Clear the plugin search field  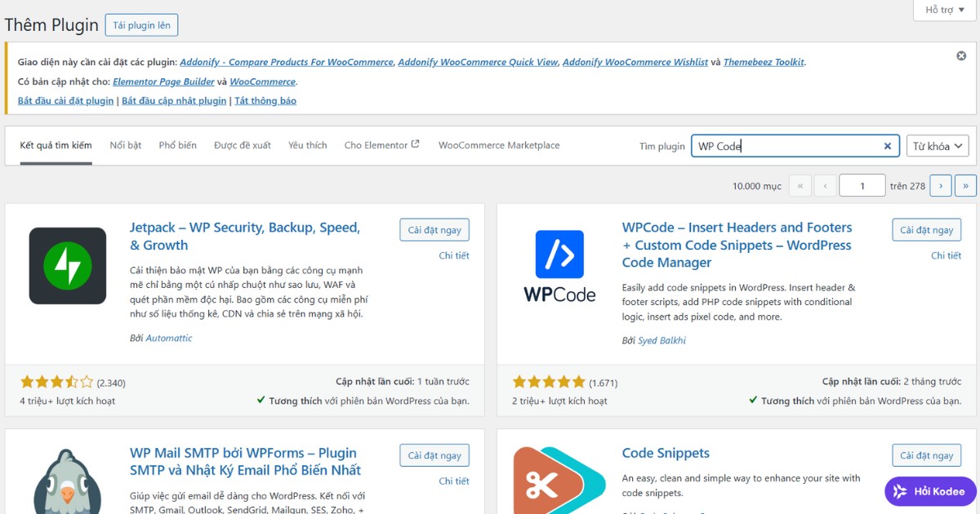point(888,146)
